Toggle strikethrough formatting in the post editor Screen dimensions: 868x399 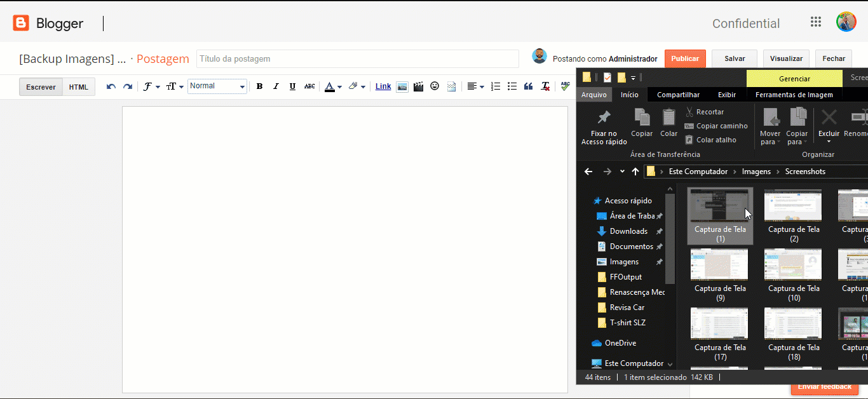pyautogui.click(x=309, y=86)
